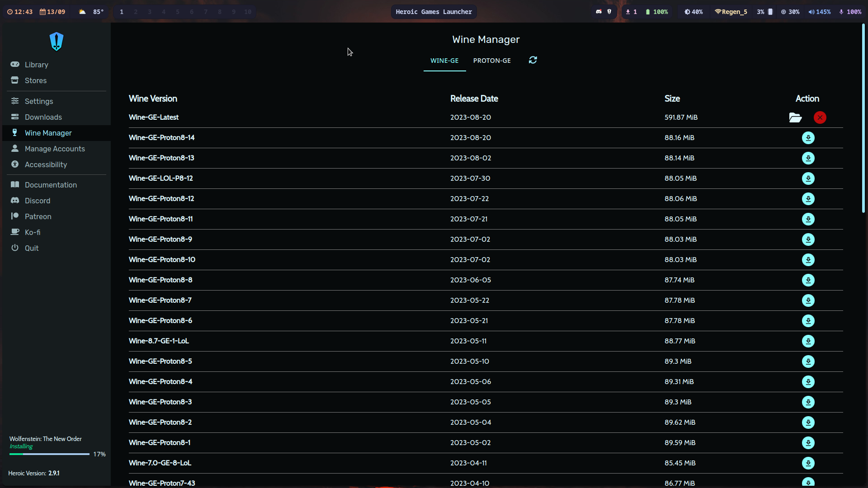The height and width of the screenshot is (488, 868).
Task: Select the WINE-GE tab
Action: pos(444,61)
